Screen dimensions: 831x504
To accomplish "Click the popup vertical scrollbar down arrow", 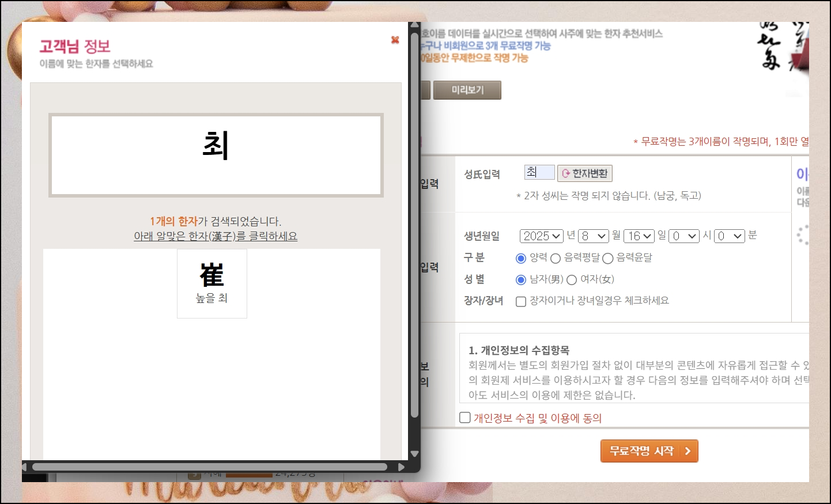I will click(x=414, y=454).
